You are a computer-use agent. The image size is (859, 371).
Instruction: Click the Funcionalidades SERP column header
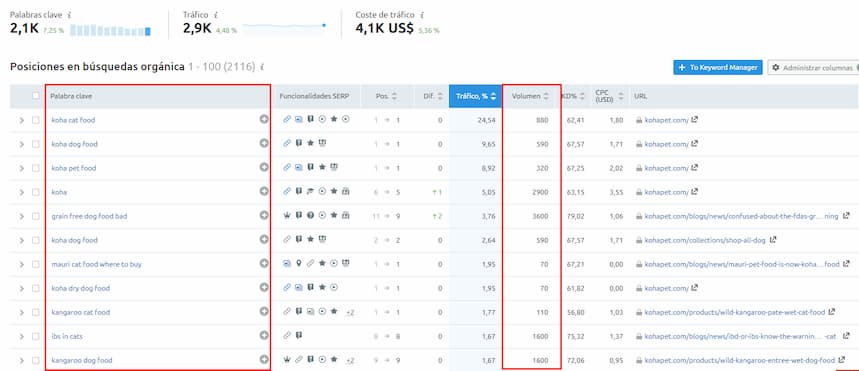[x=314, y=96]
